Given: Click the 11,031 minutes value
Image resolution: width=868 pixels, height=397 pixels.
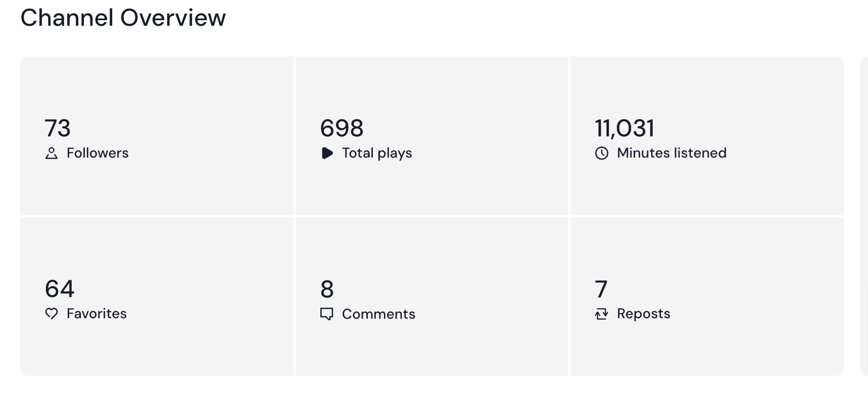Looking at the screenshot, I should [624, 128].
